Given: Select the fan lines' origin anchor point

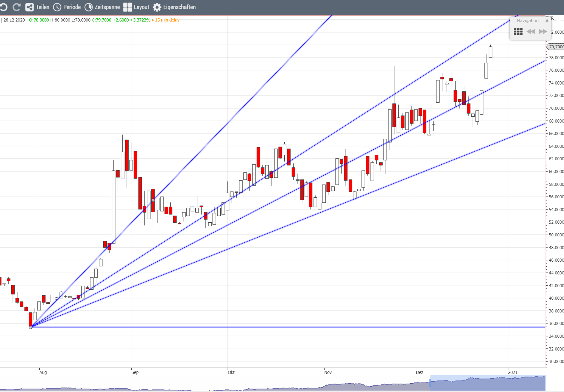Looking at the screenshot, I should click(x=31, y=327).
